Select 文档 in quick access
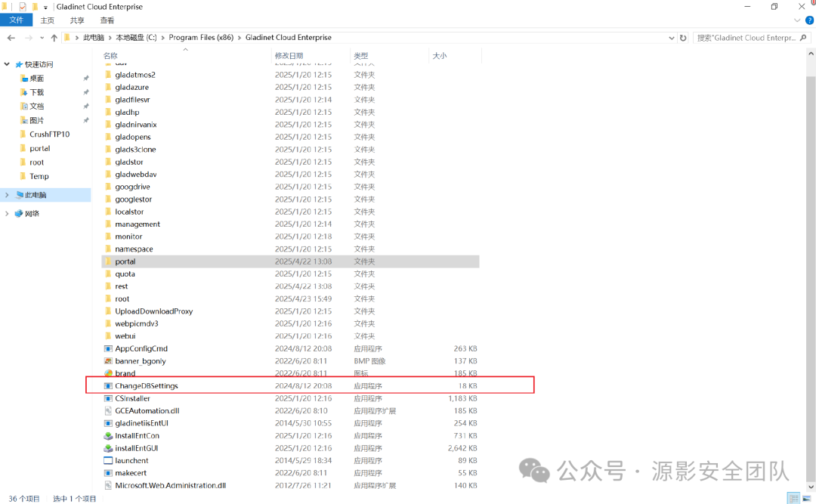 (36, 107)
